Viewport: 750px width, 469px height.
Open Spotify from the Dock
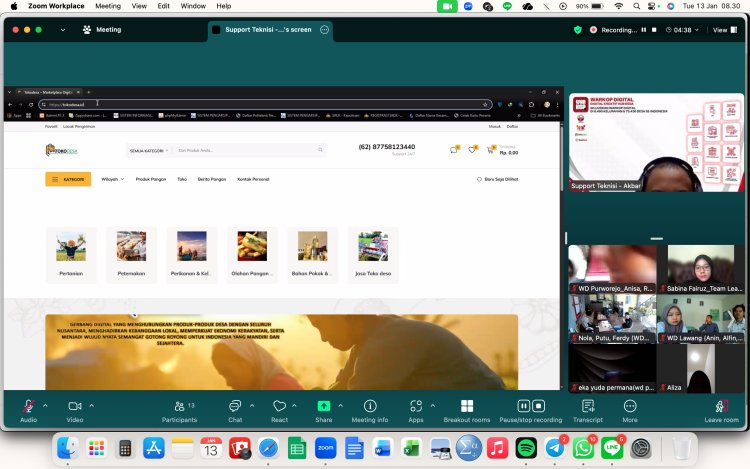point(526,449)
